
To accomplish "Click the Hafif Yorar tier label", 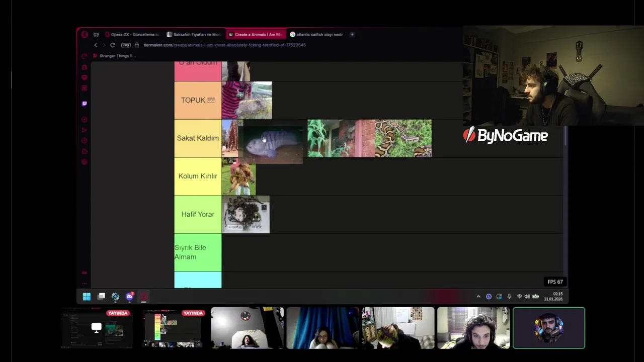I will pos(198,214).
